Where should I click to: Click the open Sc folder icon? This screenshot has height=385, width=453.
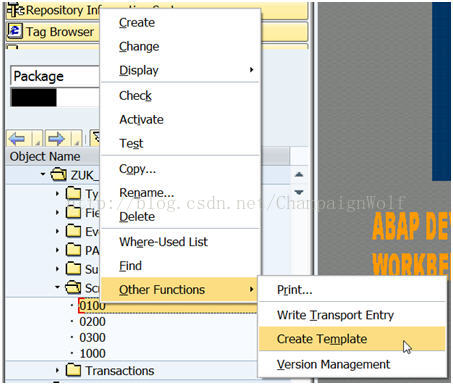tap(73, 287)
